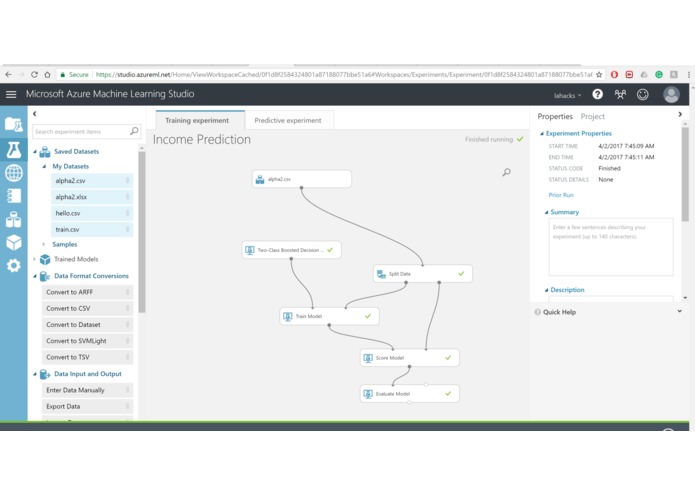Viewport: 695px width, 494px height.
Task: Collapse My Datasets tree node
Action: 44,167
